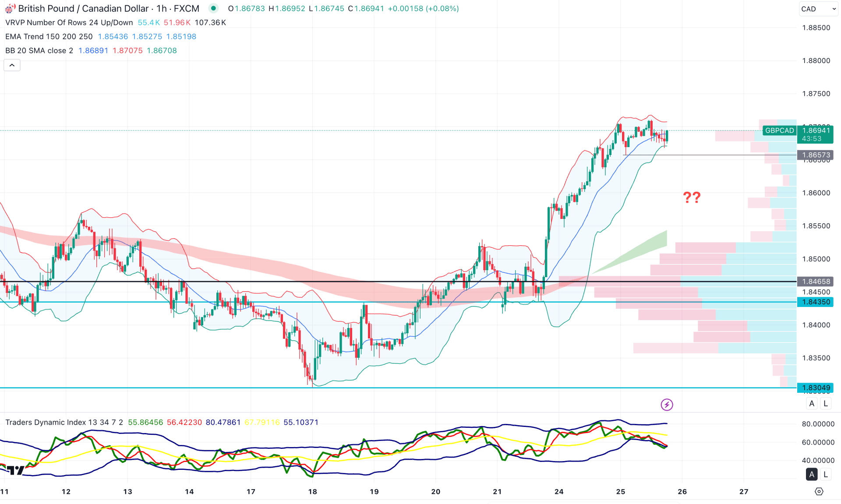This screenshot has width=841, height=504.
Task: Click the 1.84658 horizontal line label
Action: tap(815, 282)
